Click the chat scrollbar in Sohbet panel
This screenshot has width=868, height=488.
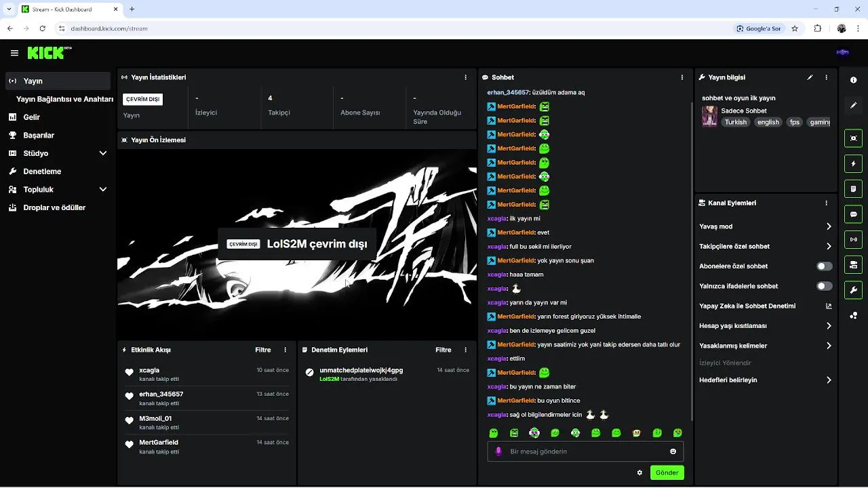point(691,261)
